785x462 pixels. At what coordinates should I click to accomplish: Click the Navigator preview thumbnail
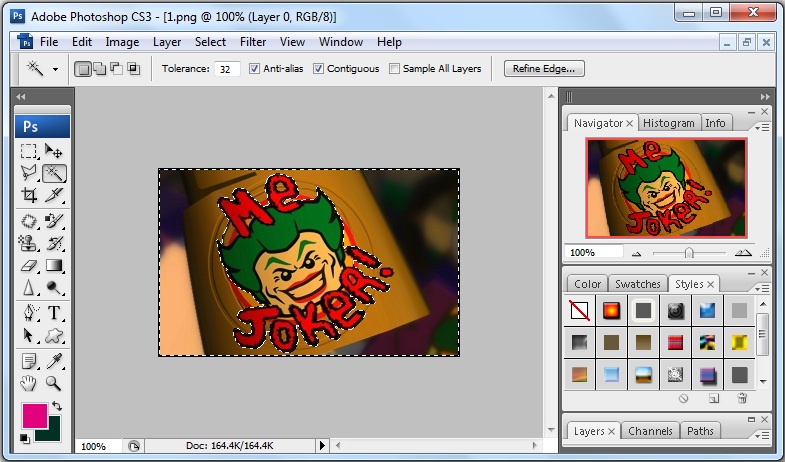click(666, 188)
